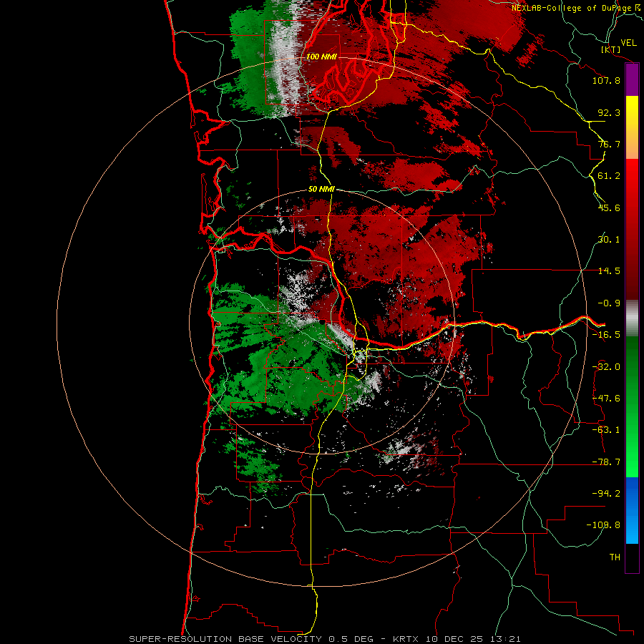
Task: Click the -32.0 velocity scale value
Action: [x=606, y=367]
